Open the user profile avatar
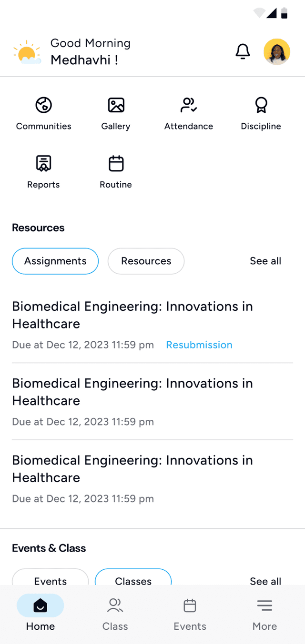Image resolution: width=305 pixels, height=644 pixels. 277,51
